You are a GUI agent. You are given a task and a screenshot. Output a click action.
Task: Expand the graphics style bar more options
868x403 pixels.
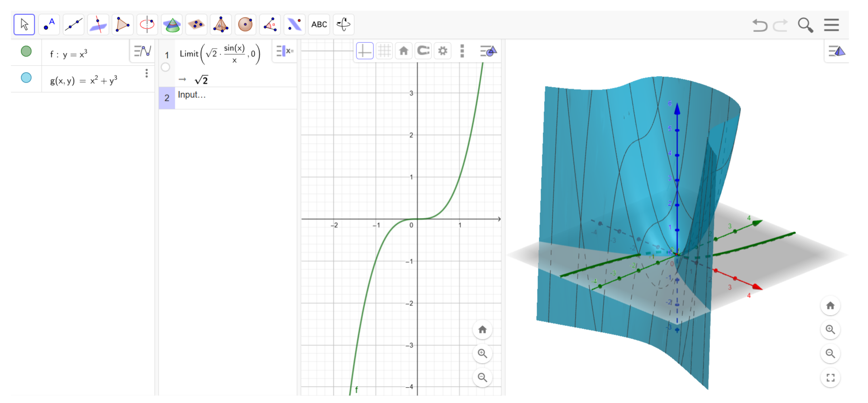[462, 51]
